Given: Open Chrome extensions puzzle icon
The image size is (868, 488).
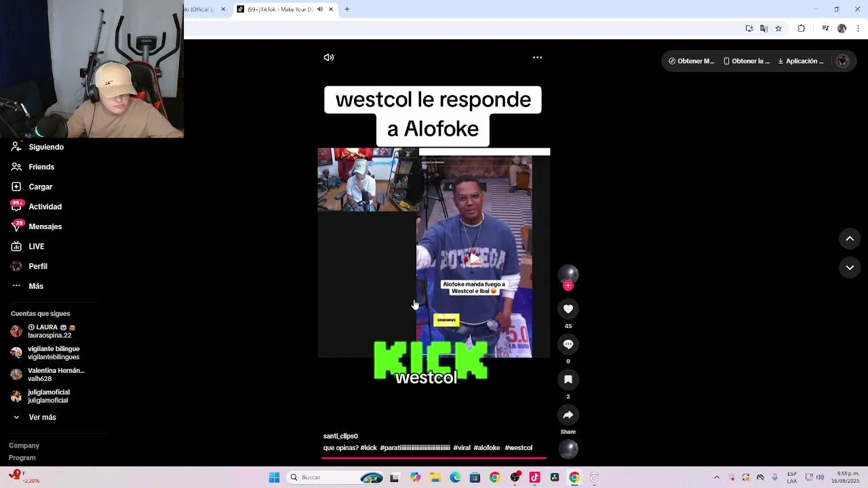Looking at the screenshot, I should point(802,28).
